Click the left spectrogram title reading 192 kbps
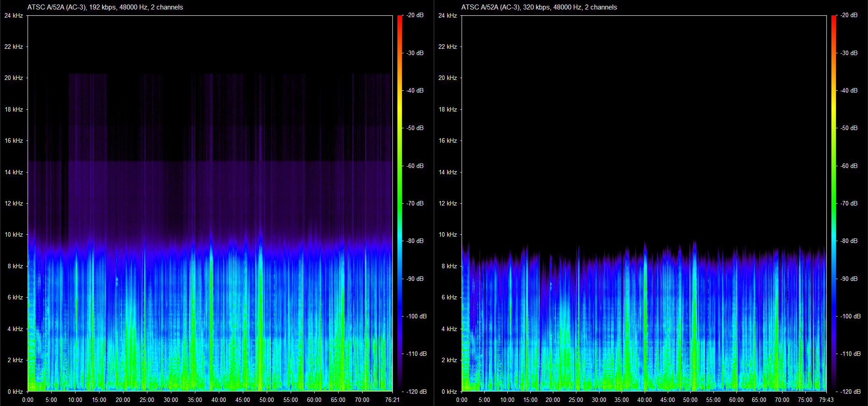This screenshot has width=868, height=406. pos(105,7)
